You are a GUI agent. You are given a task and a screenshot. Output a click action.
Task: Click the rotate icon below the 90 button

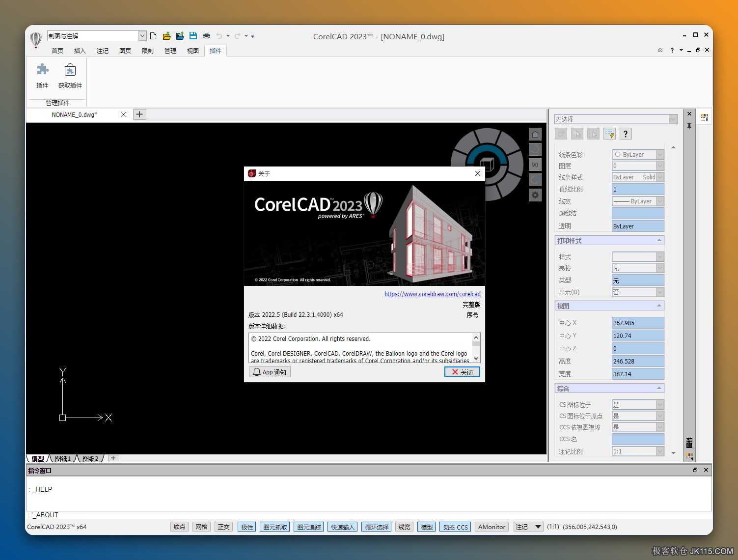(535, 180)
